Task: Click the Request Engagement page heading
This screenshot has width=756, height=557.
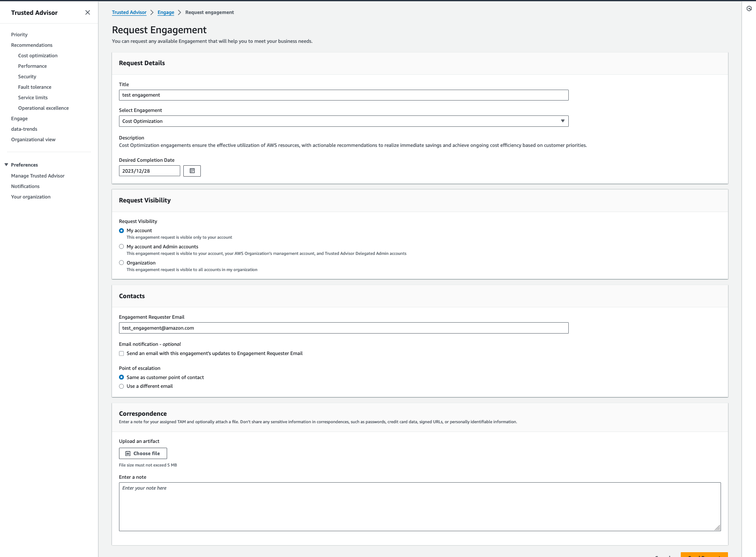Action: tap(159, 30)
